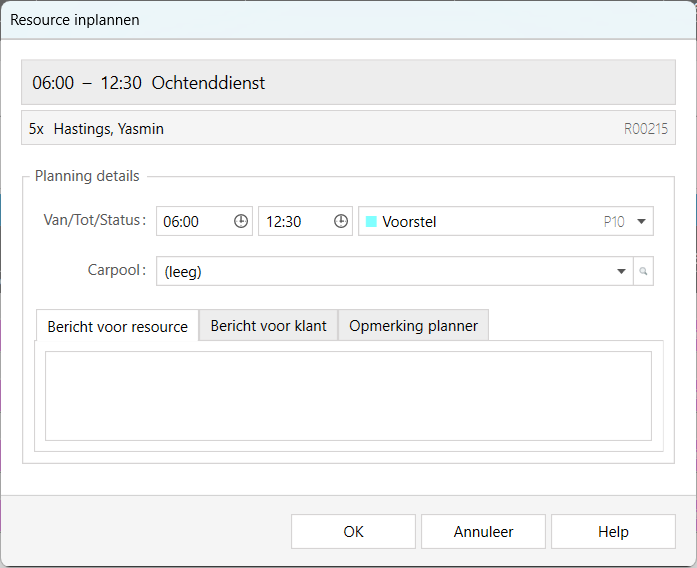Open Help from the dialog footer

[613, 532]
